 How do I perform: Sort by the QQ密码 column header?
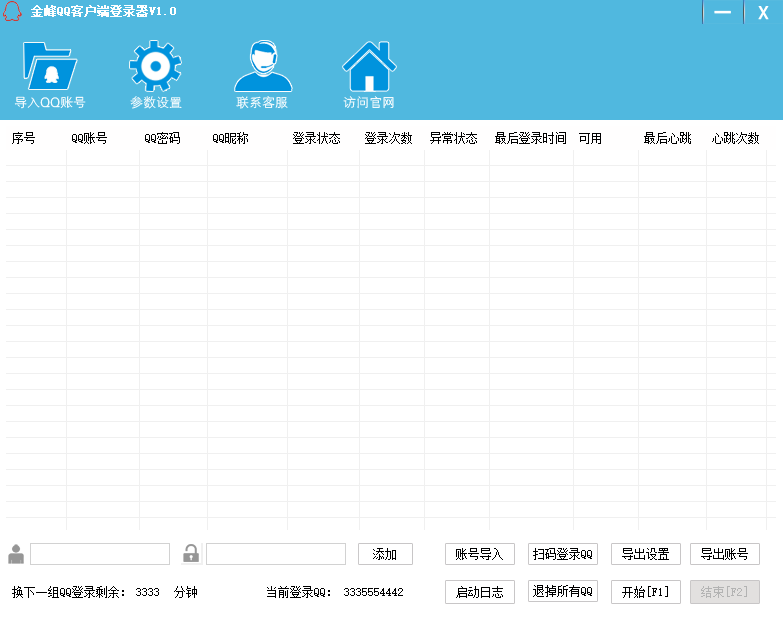pyautogui.click(x=162, y=138)
